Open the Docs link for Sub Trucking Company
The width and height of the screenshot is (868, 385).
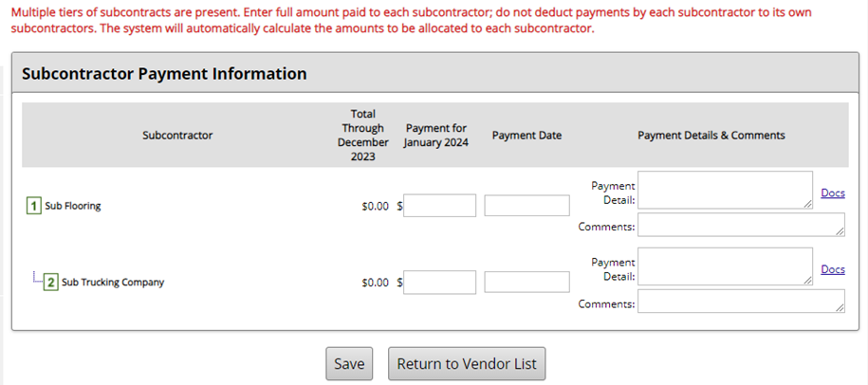[833, 270]
